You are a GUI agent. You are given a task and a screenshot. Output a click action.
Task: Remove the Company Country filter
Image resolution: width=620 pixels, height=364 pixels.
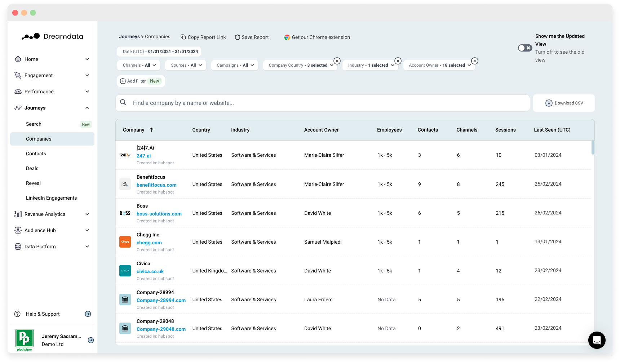(x=337, y=61)
